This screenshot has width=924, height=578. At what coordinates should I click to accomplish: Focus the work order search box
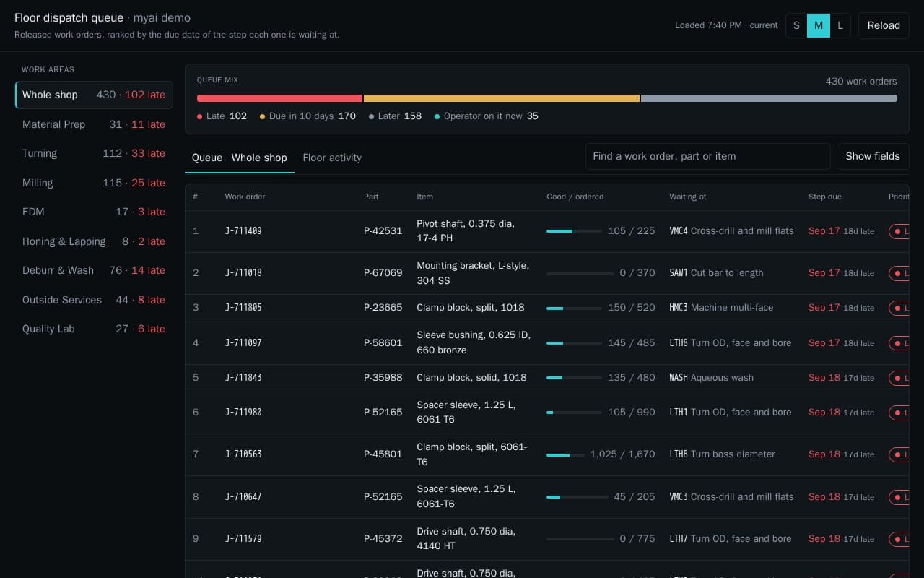[x=707, y=156]
